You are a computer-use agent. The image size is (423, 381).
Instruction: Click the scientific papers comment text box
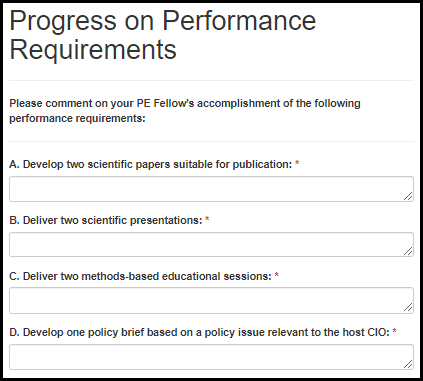[x=211, y=189]
